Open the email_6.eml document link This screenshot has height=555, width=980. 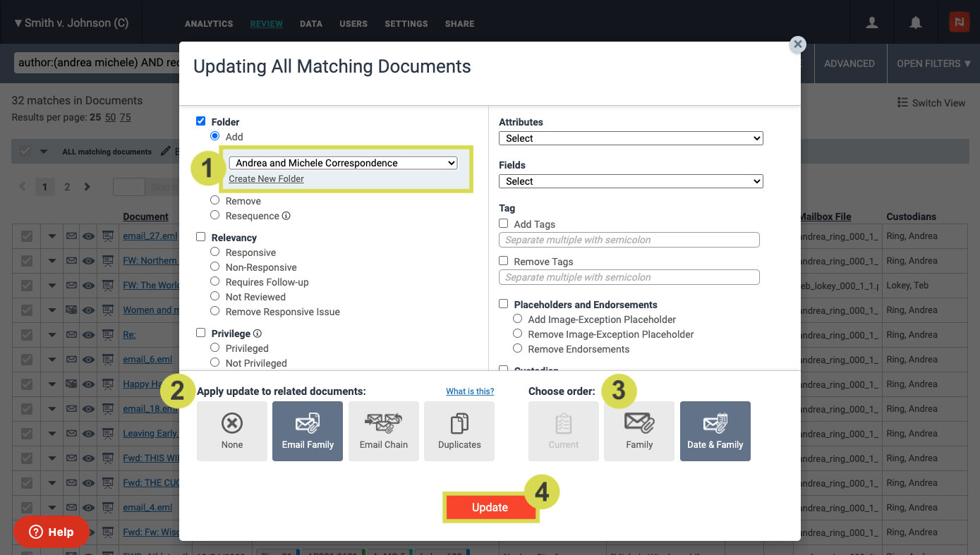click(147, 360)
